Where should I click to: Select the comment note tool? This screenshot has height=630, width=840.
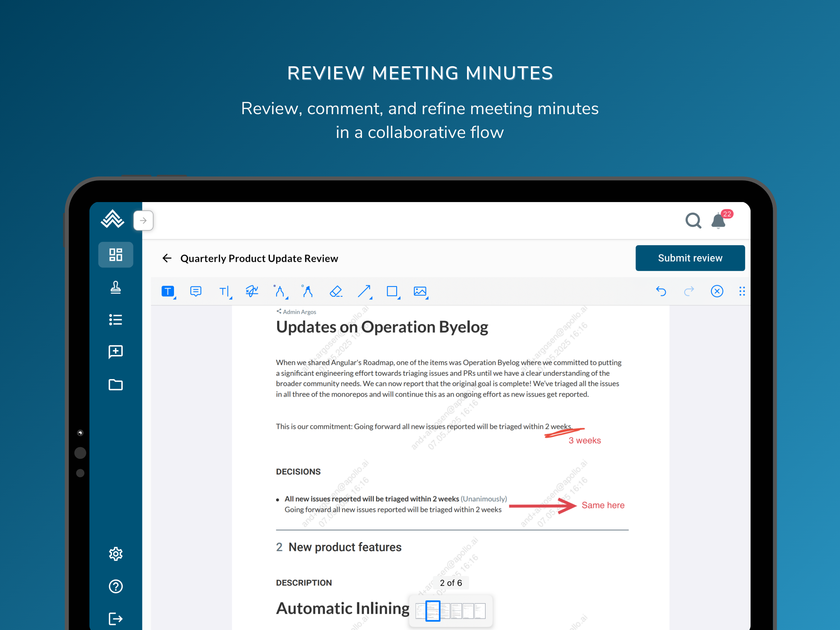coord(196,291)
